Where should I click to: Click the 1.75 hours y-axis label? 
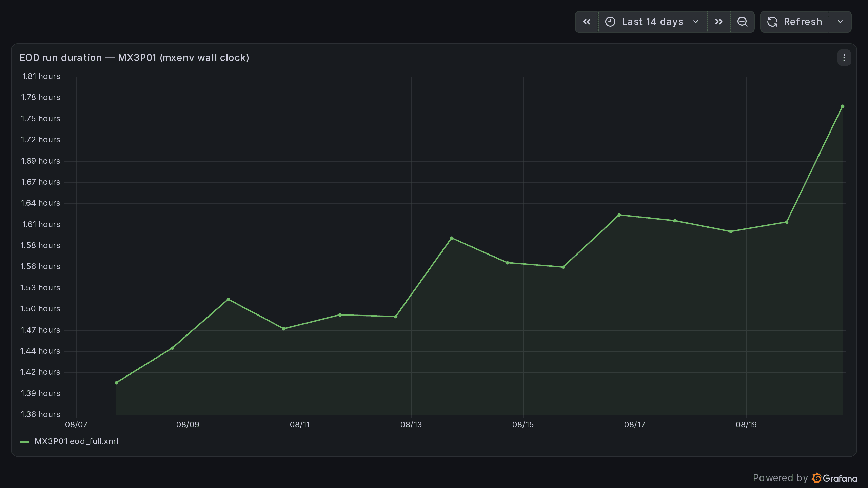point(40,119)
